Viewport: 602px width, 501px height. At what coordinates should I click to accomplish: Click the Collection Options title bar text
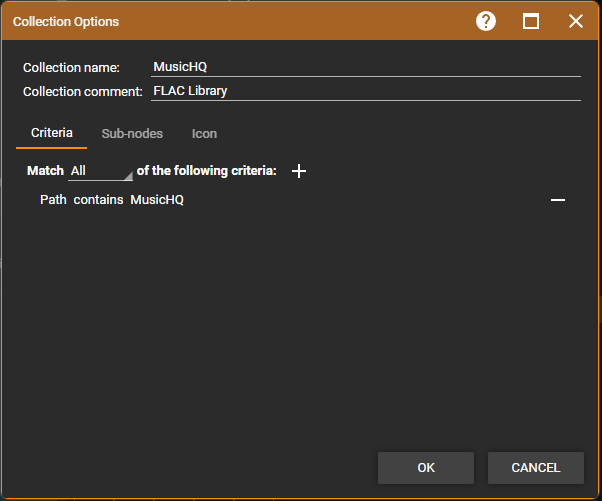tap(66, 21)
